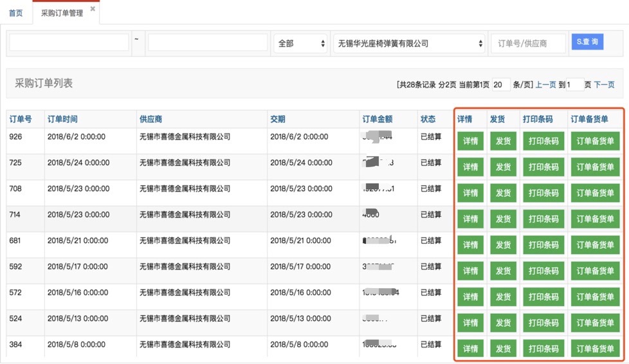Click 打印条码 for order 708
629x364 pixels.
click(543, 193)
